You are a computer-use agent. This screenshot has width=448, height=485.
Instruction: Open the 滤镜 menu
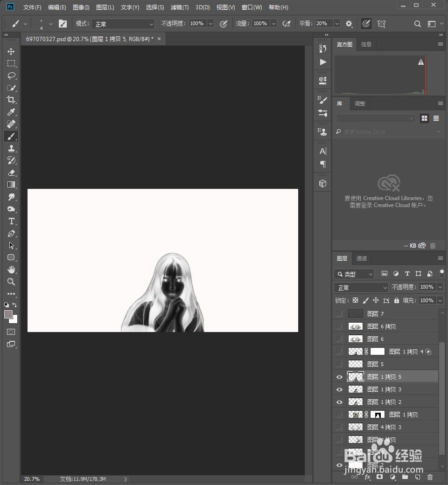[179, 7]
